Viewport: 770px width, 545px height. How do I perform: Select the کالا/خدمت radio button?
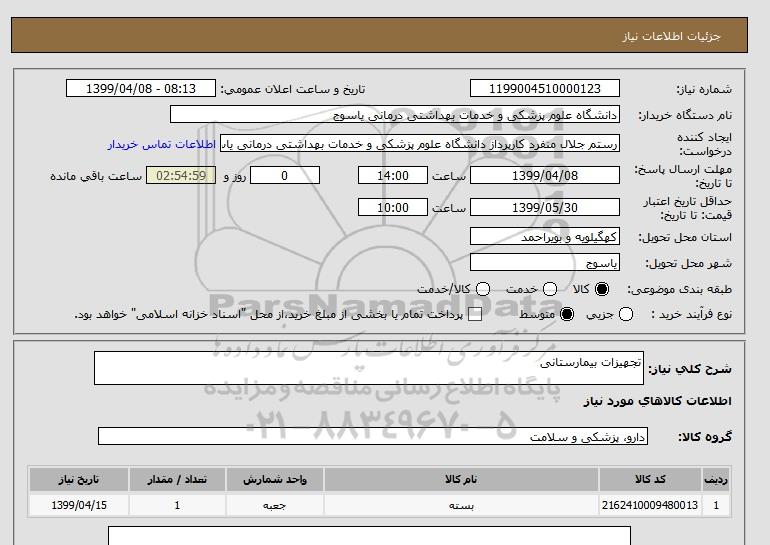[483, 289]
